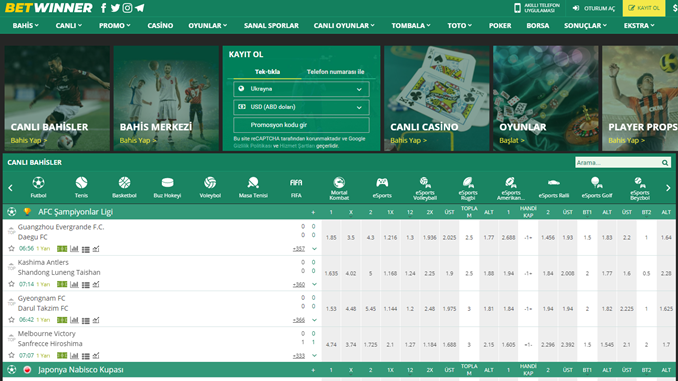Switch to the Tek-tıkla tab

267,72
